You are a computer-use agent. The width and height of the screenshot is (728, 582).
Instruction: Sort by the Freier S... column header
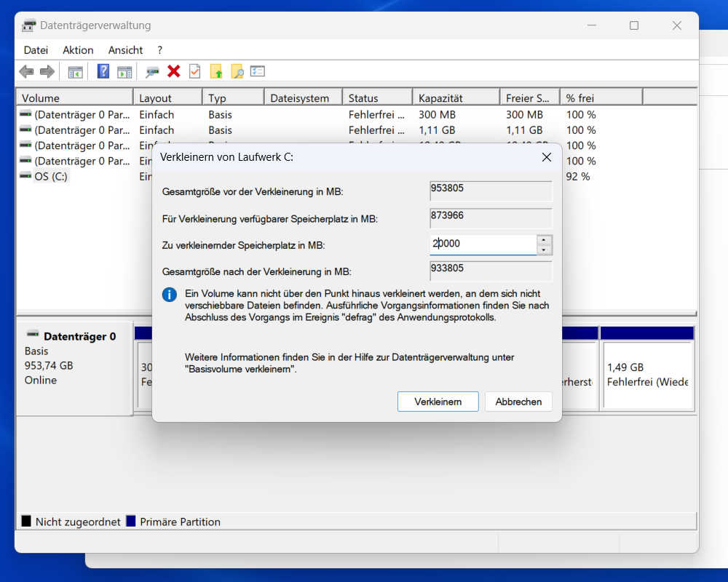point(530,98)
